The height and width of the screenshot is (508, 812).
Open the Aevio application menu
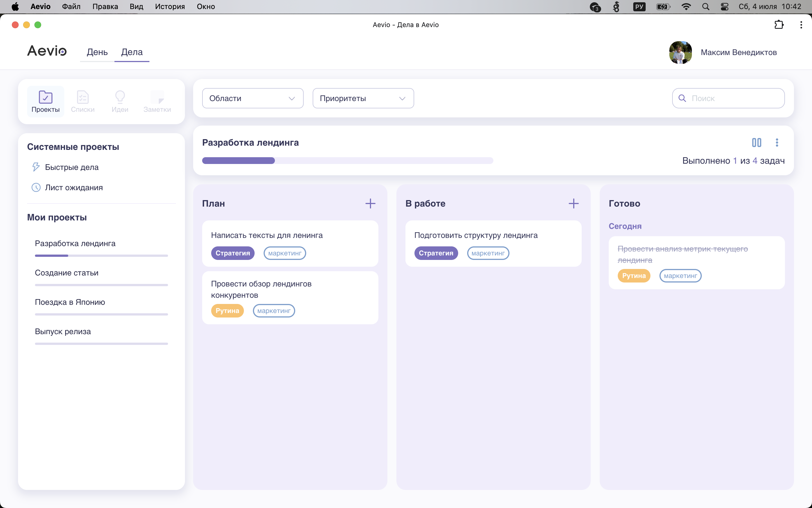[x=40, y=6]
